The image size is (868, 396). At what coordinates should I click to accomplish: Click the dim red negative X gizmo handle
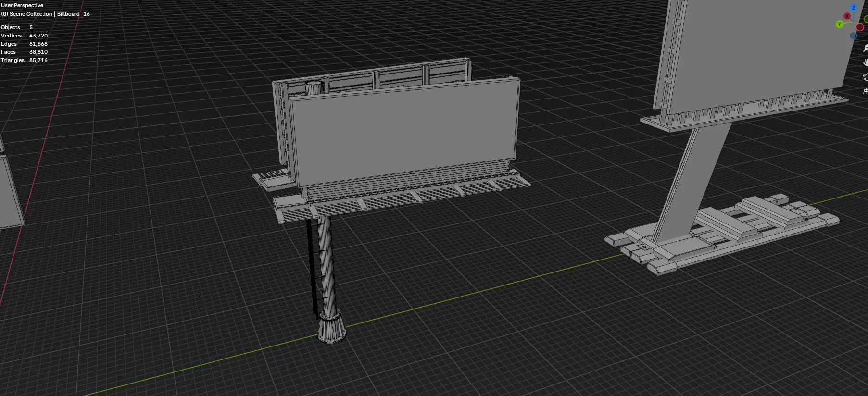coord(860,27)
